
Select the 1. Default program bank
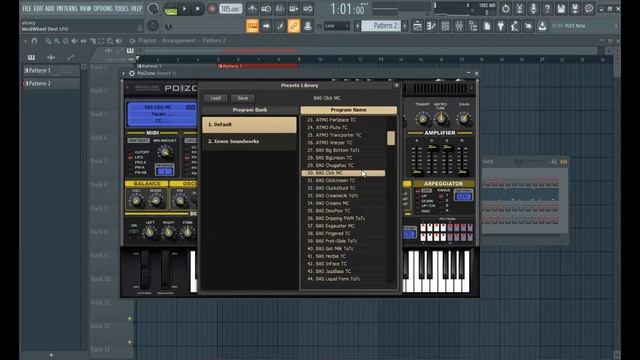pos(249,124)
